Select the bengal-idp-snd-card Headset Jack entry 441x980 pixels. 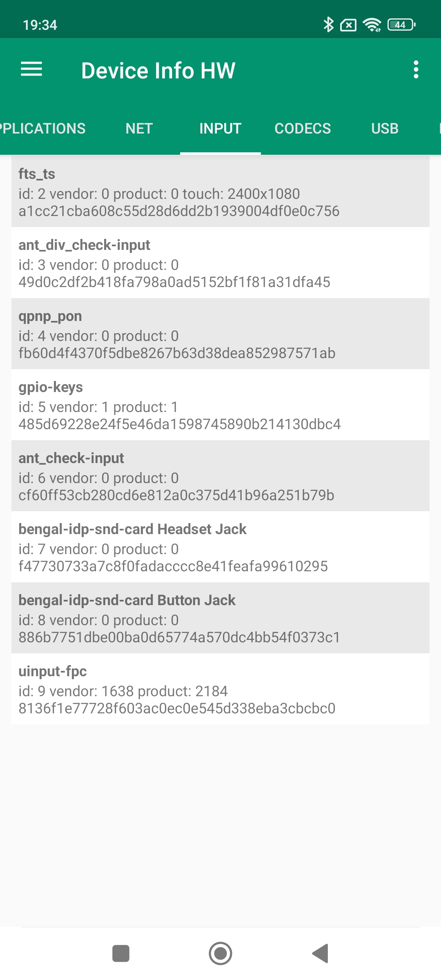pos(220,547)
